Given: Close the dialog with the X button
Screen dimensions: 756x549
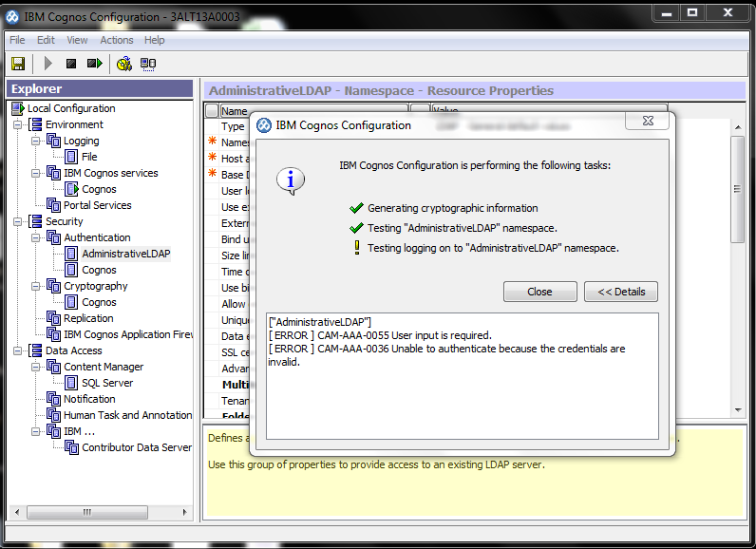Looking at the screenshot, I should 648,121.
